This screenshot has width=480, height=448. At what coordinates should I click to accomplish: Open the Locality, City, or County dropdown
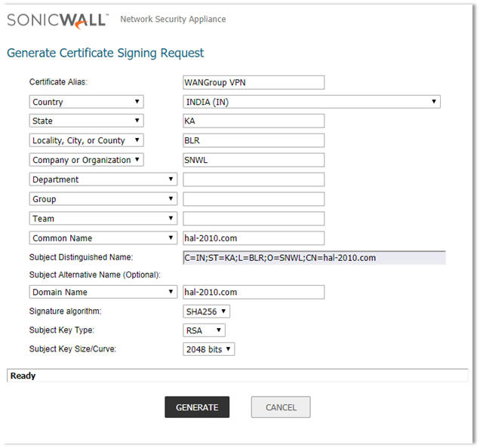(x=86, y=140)
